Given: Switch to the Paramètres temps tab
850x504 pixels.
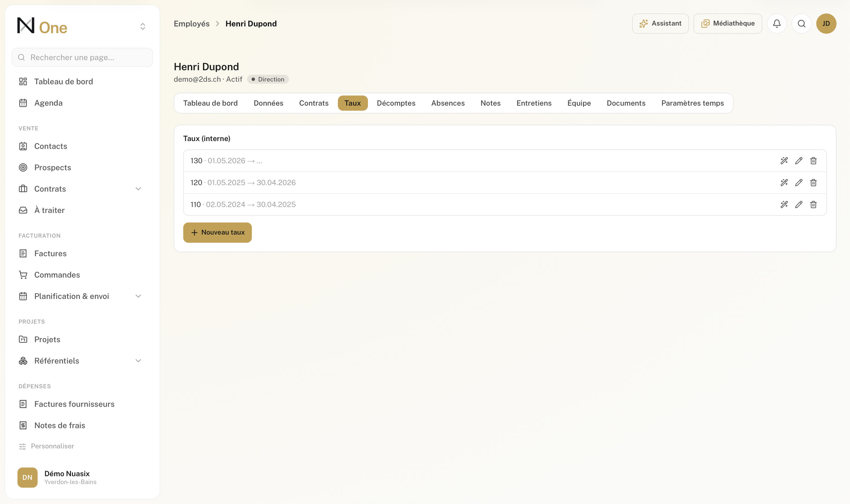Looking at the screenshot, I should pyautogui.click(x=692, y=103).
